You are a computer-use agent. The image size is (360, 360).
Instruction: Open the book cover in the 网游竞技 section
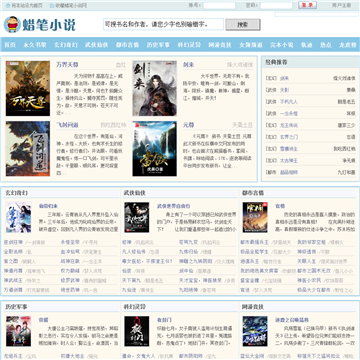coord(255,331)
